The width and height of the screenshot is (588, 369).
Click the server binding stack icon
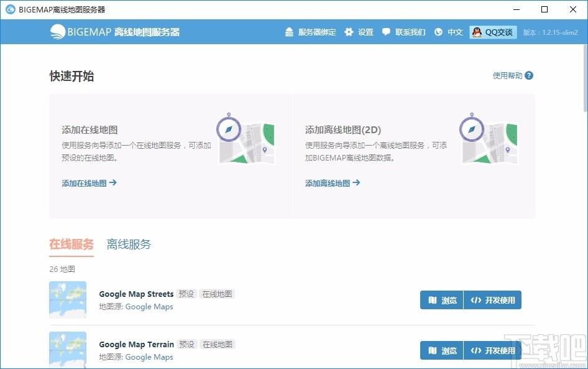(289, 32)
